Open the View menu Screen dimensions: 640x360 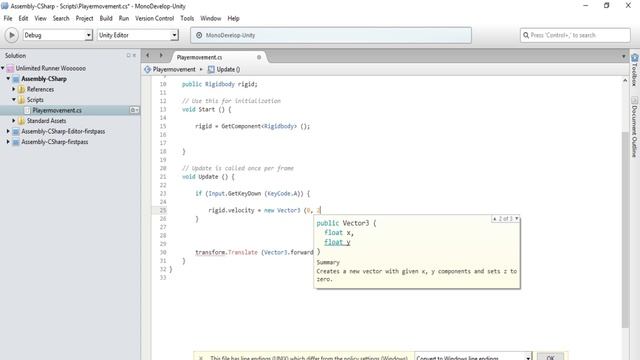pyautogui.click(x=40, y=18)
